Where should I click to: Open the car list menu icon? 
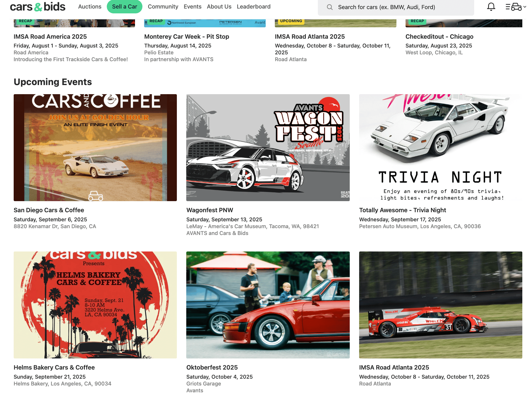point(515,7)
